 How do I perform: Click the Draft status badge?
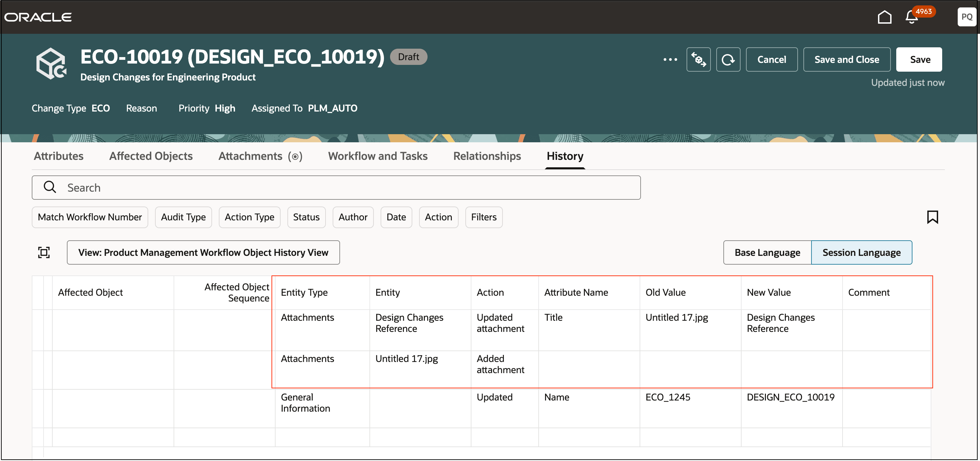coord(408,57)
